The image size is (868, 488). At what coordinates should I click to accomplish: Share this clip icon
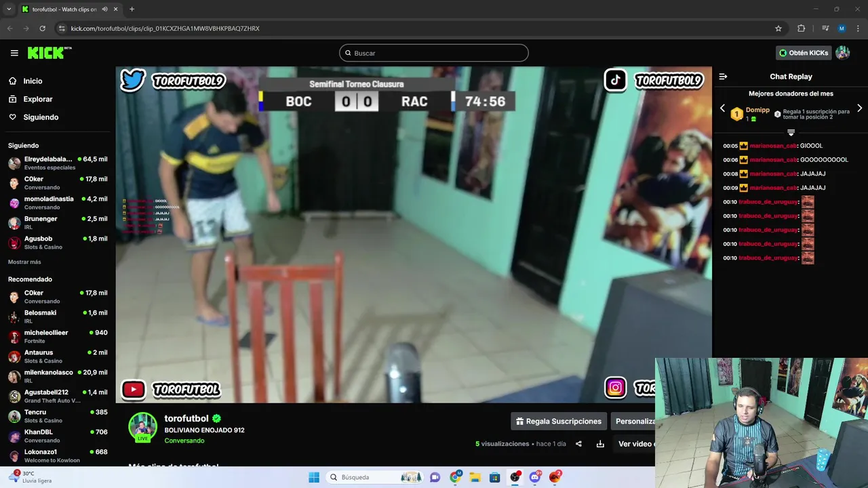[578, 444]
